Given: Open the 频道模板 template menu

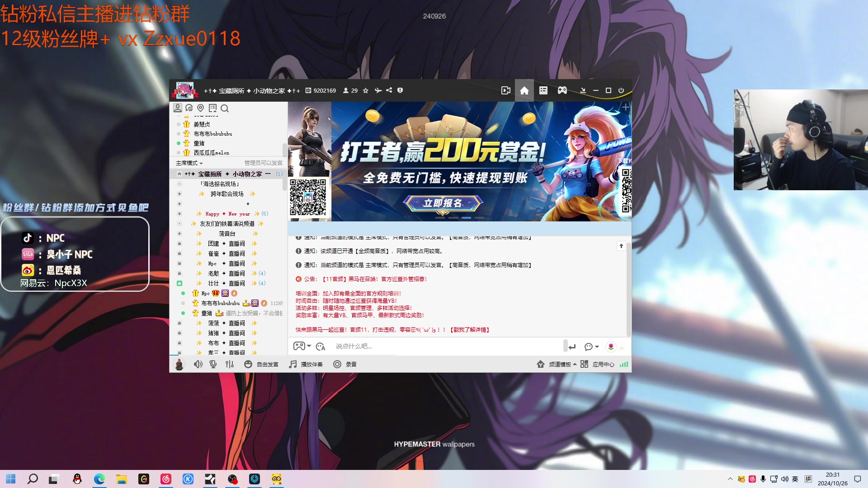Looking at the screenshot, I should pos(557,364).
